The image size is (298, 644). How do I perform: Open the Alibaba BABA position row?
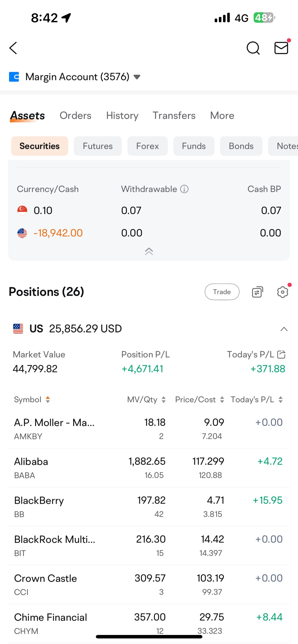tap(149, 468)
